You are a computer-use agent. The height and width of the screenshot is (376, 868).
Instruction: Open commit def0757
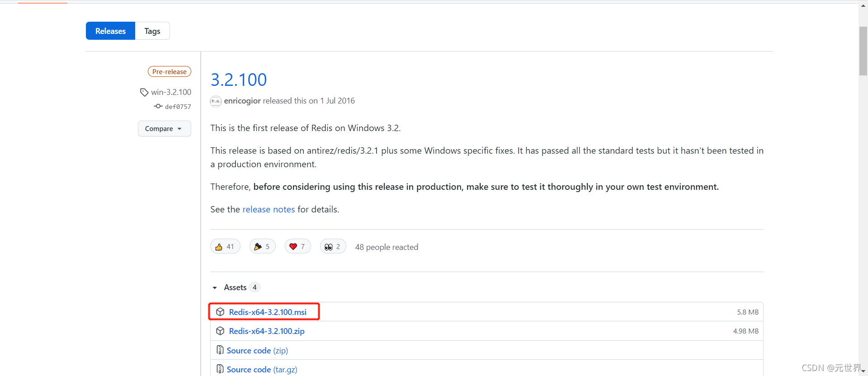[178, 107]
